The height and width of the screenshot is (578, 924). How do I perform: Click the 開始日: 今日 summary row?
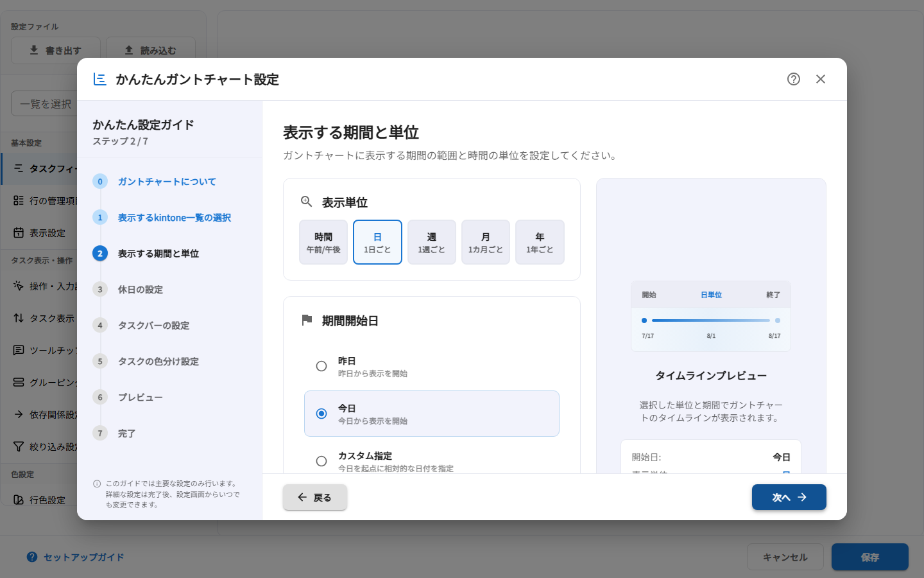coord(711,457)
